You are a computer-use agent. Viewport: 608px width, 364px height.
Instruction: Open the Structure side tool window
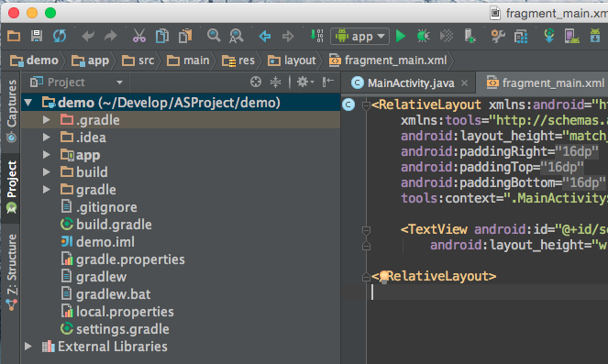(x=12, y=271)
